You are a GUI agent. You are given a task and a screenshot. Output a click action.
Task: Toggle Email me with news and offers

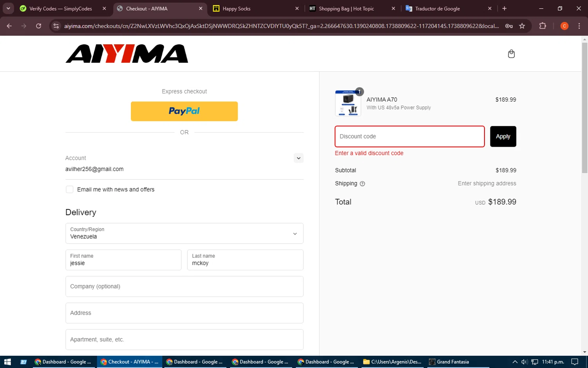[x=69, y=189]
